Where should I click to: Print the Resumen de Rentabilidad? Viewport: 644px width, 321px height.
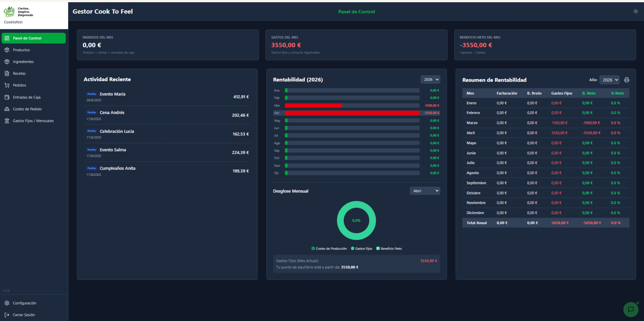click(x=627, y=80)
